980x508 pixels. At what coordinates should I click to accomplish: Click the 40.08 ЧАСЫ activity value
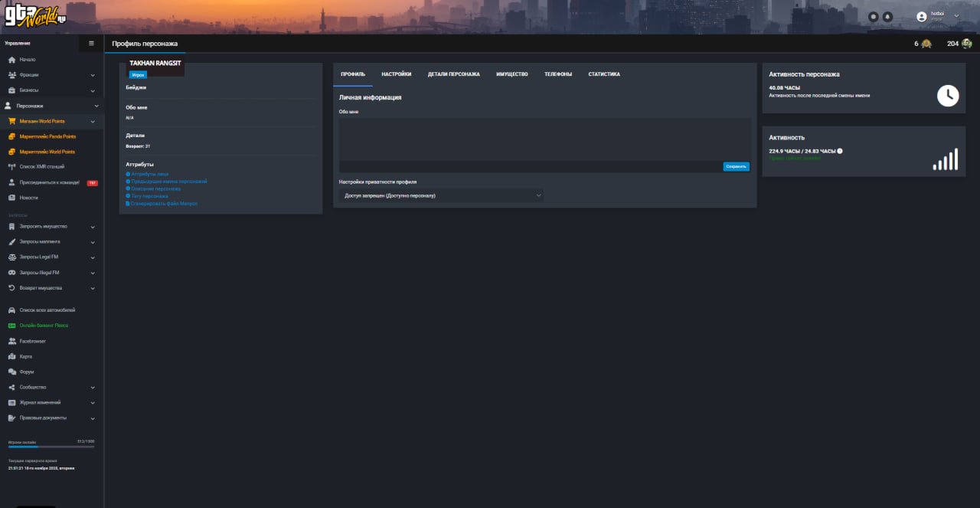coord(785,88)
